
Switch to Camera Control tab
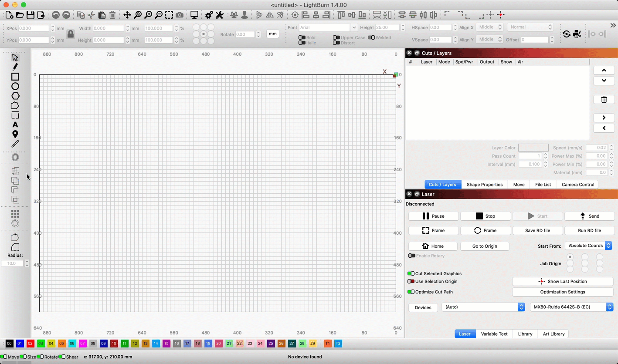pos(578,185)
